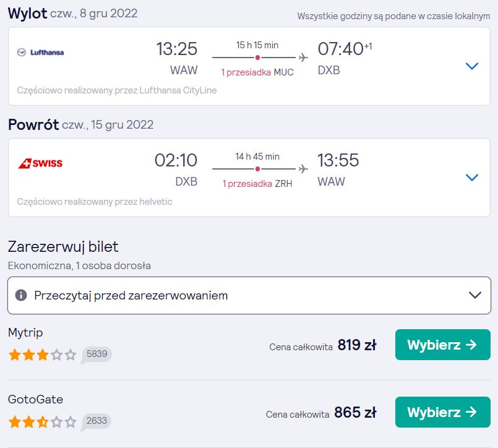Click the red stopover dot for ZRH
The image size is (498, 448).
[x=257, y=169]
